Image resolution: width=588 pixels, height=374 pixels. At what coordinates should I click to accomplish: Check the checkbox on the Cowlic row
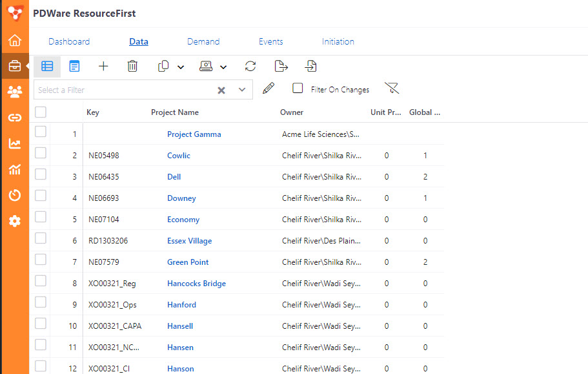coord(41,155)
